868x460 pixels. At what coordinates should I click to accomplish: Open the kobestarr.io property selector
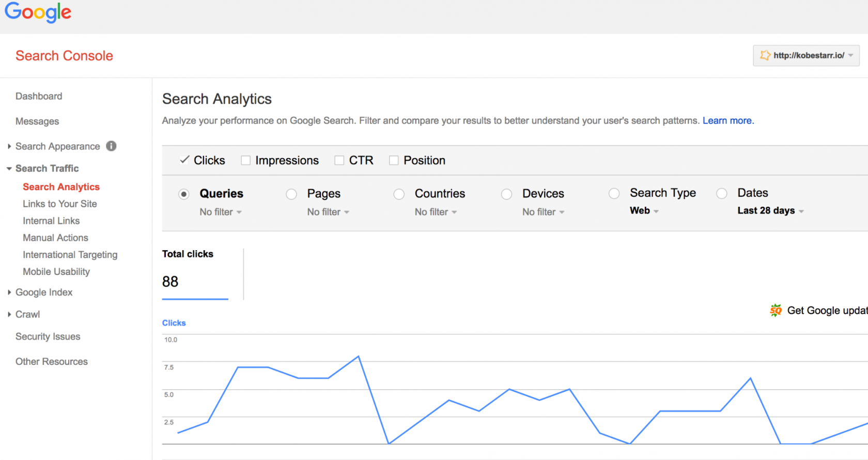[806, 55]
